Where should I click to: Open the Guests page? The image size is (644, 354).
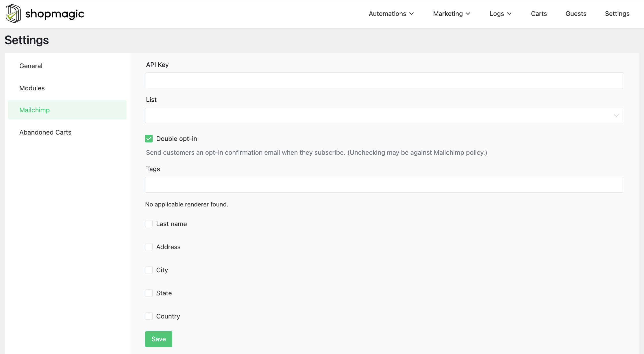tap(576, 14)
